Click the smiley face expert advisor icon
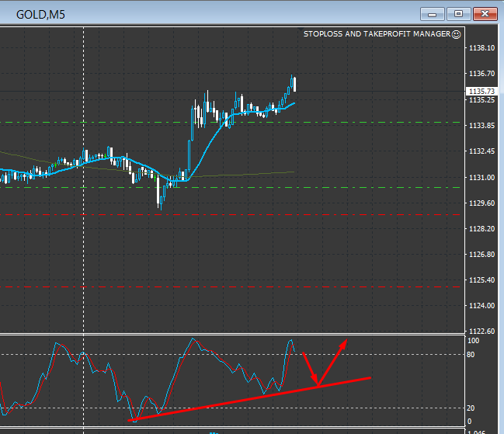504x434 pixels. point(457,34)
